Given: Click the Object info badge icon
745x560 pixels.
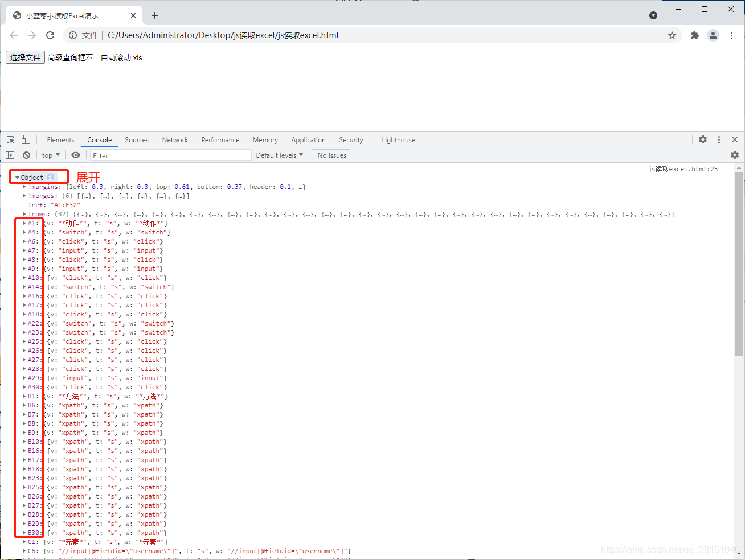Looking at the screenshot, I should 50,178.
